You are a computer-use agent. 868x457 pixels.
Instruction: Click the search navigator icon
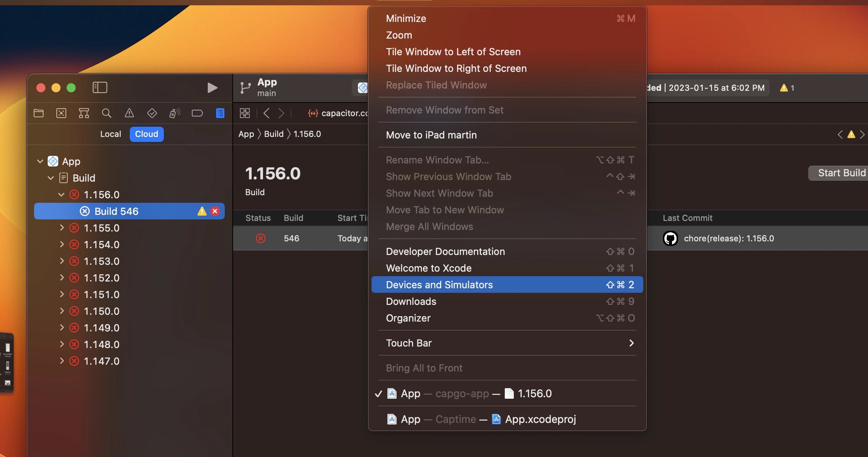(106, 113)
